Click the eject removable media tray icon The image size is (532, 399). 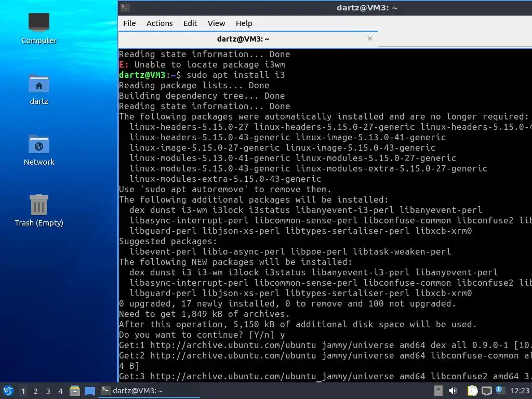point(438,391)
